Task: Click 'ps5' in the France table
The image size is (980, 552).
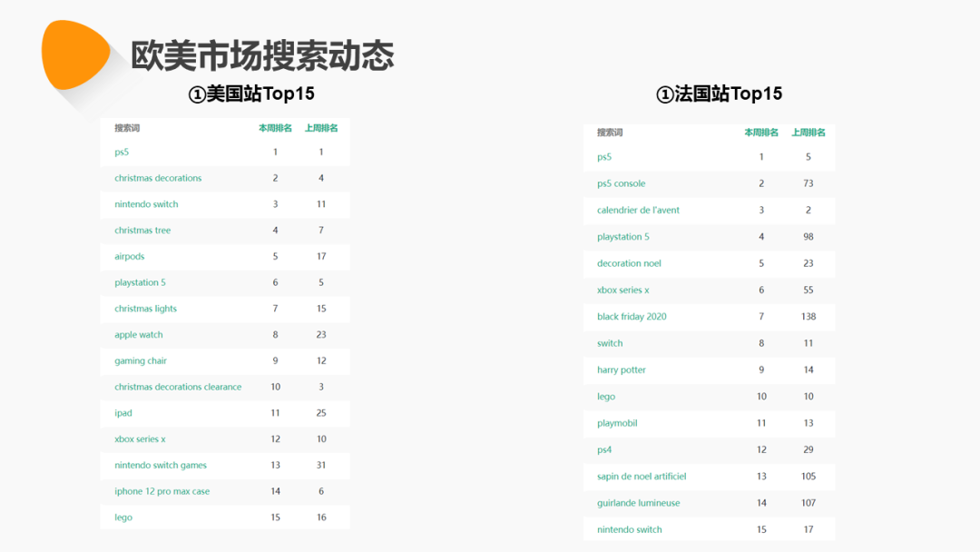Action: (603, 157)
